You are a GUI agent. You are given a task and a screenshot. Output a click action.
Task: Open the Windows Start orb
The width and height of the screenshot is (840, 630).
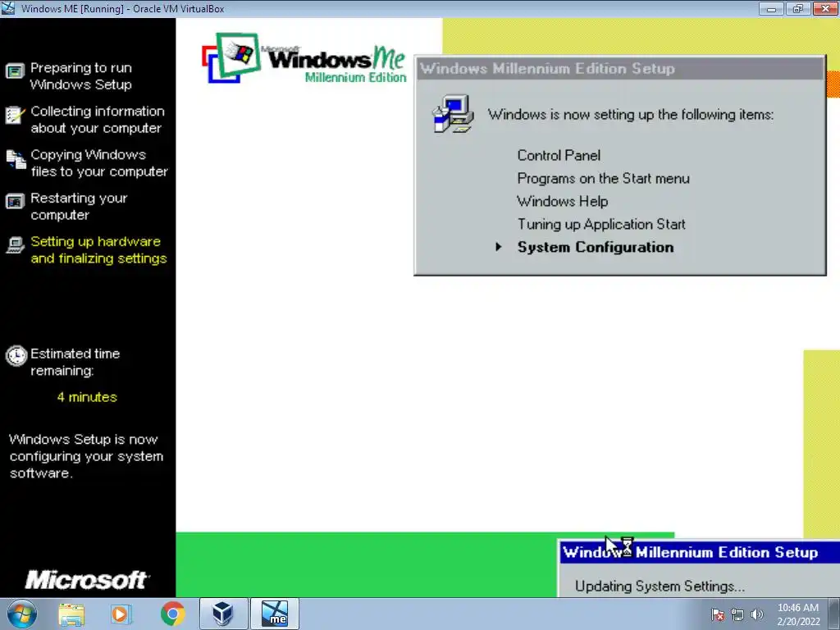point(22,614)
